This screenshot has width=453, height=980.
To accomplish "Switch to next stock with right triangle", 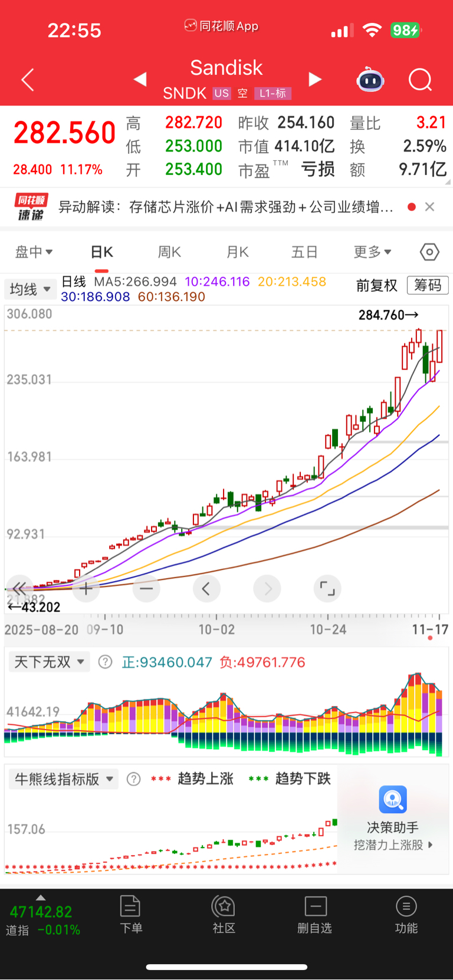I will coord(316,79).
